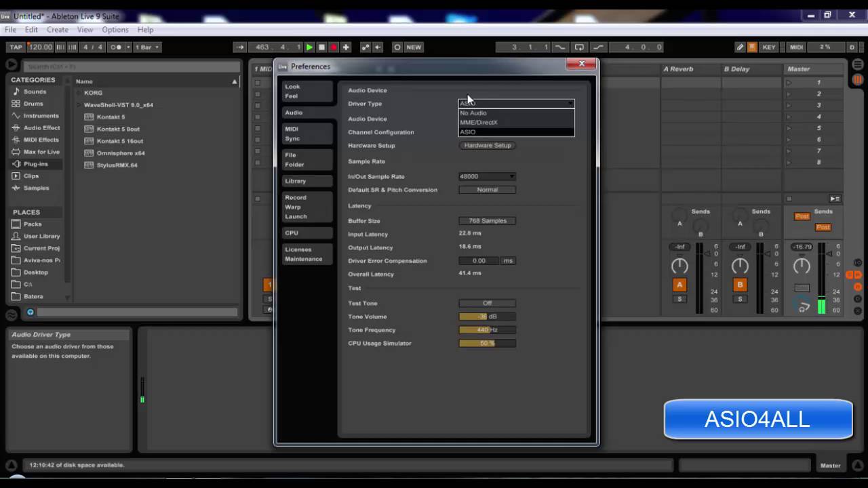The image size is (868, 488).
Task: Toggle the orange computer MIDI keyboard button
Action: coord(752,47)
